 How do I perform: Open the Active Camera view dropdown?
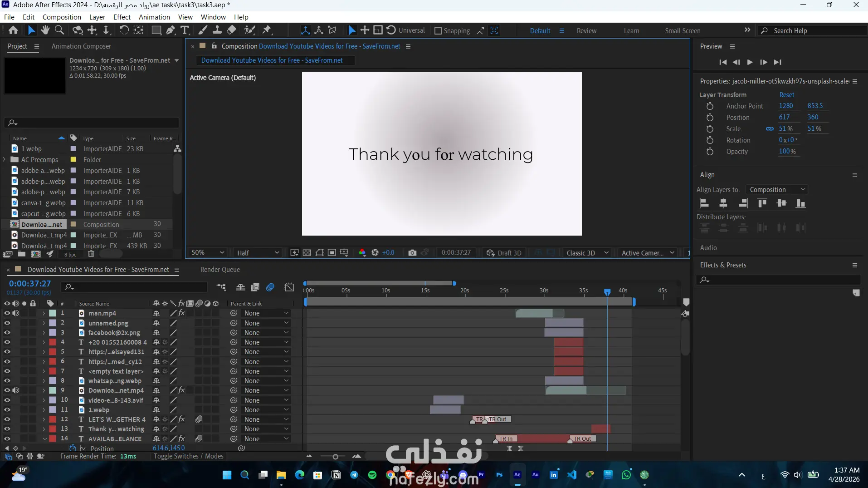pyautogui.click(x=648, y=253)
